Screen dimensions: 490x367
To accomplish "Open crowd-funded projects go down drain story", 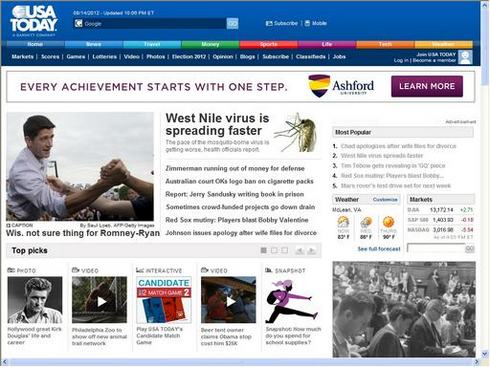I will [240, 207].
